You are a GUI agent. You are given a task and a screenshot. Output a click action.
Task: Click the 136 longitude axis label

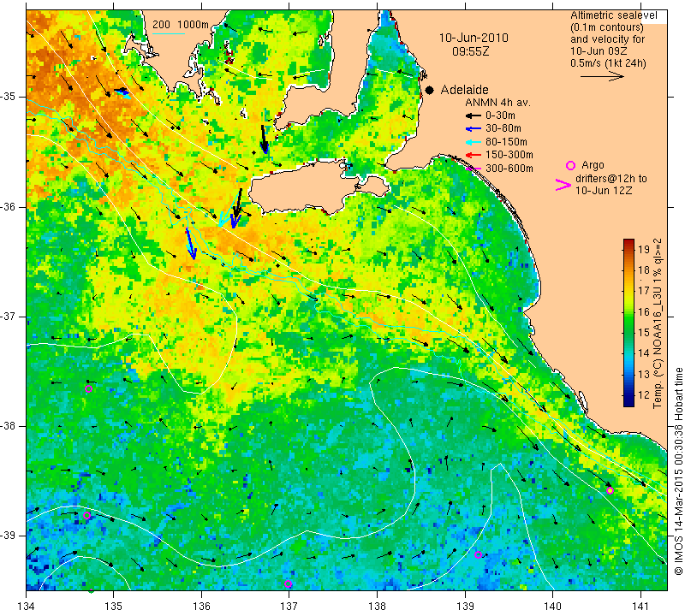202,607
